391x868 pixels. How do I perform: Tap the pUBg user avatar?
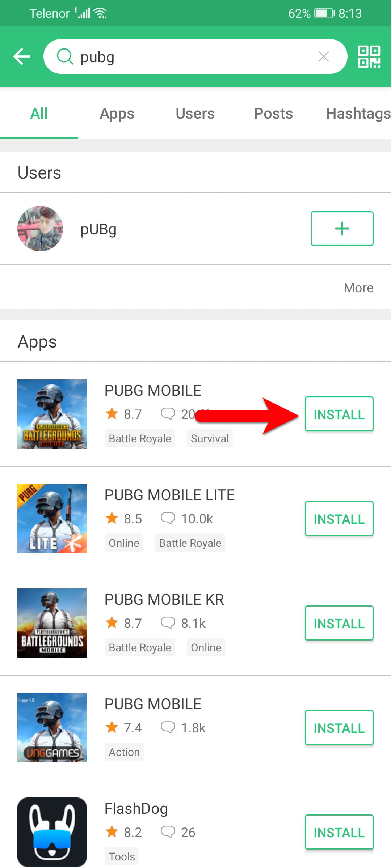(40, 229)
